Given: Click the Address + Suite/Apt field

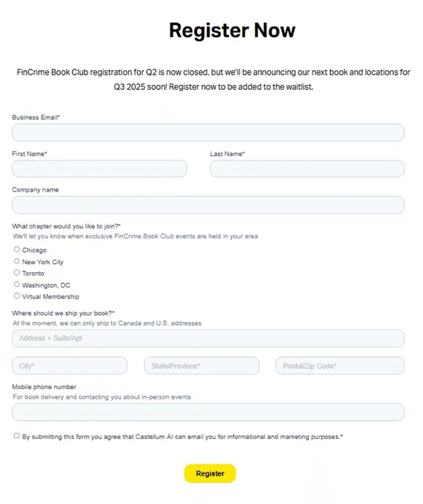Looking at the screenshot, I should (208, 339).
